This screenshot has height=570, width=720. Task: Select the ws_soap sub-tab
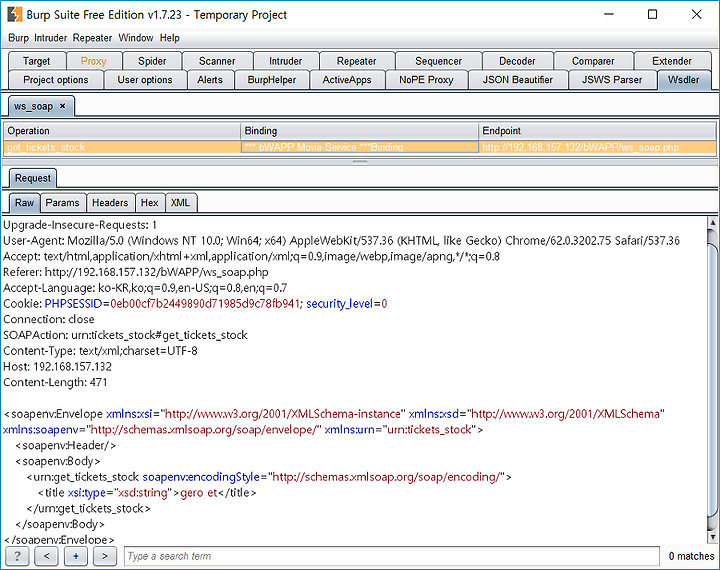click(34, 106)
